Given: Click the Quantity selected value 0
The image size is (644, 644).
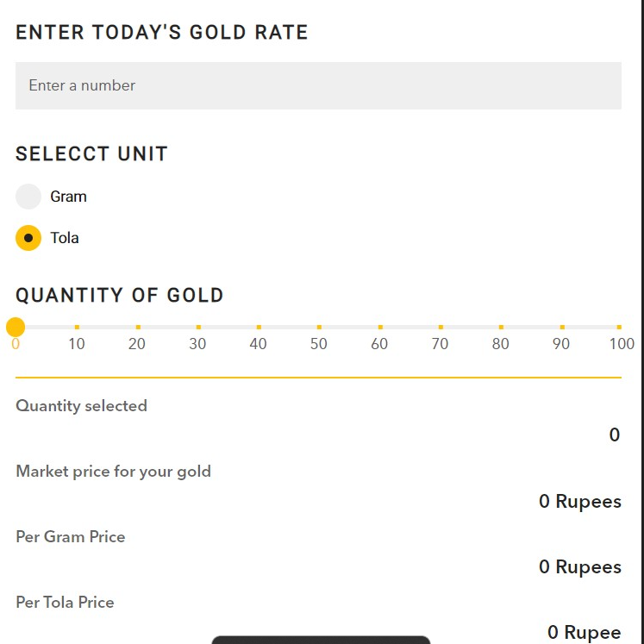Looking at the screenshot, I should [614, 435].
